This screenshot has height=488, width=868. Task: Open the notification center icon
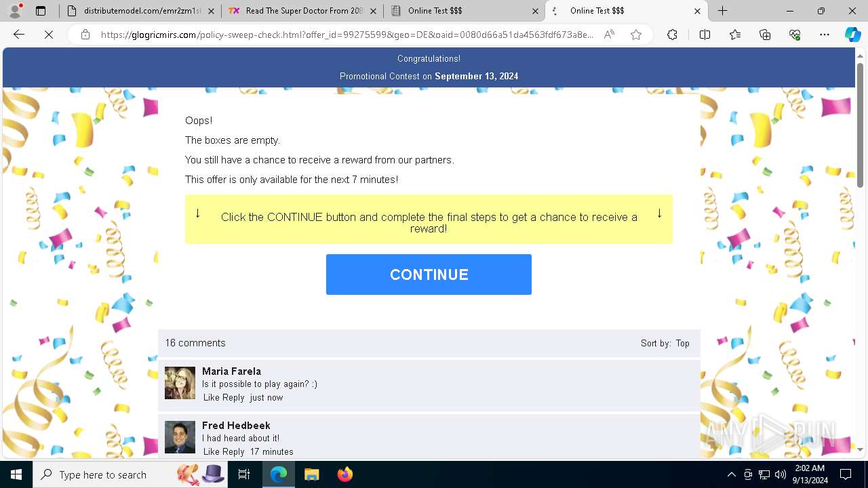click(846, 474)
